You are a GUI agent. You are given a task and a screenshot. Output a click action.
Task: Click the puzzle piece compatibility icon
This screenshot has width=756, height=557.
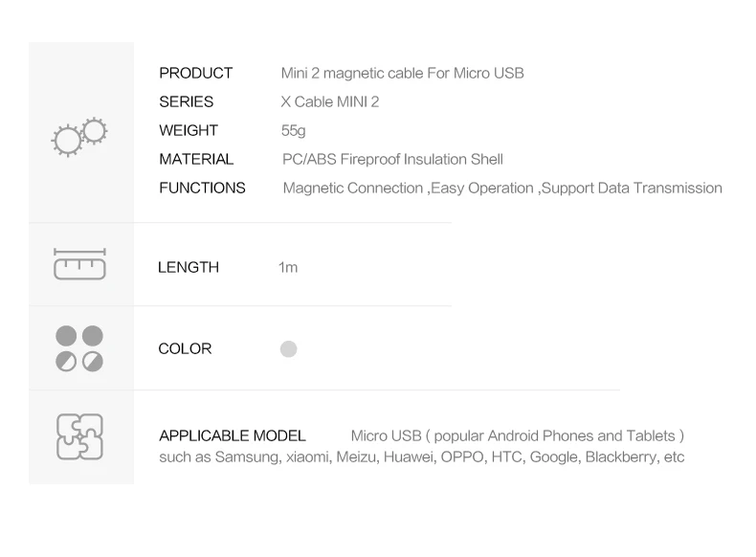click(x=79, y=436)
